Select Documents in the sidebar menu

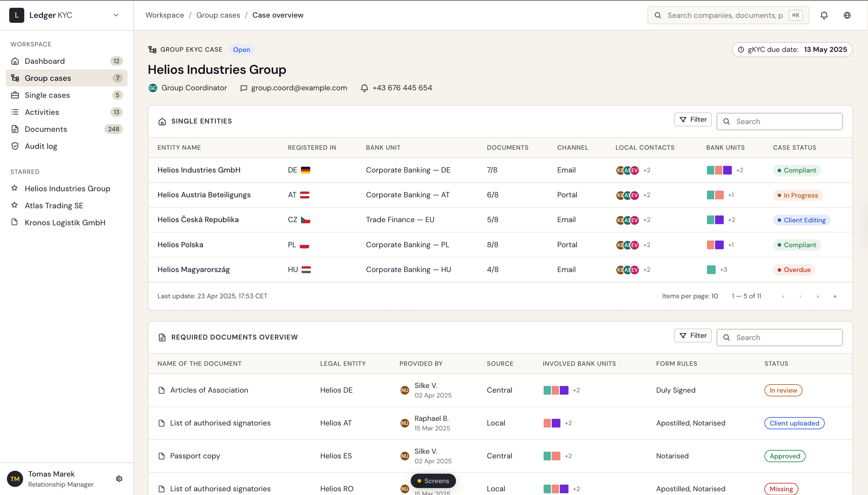click(46, 129)
